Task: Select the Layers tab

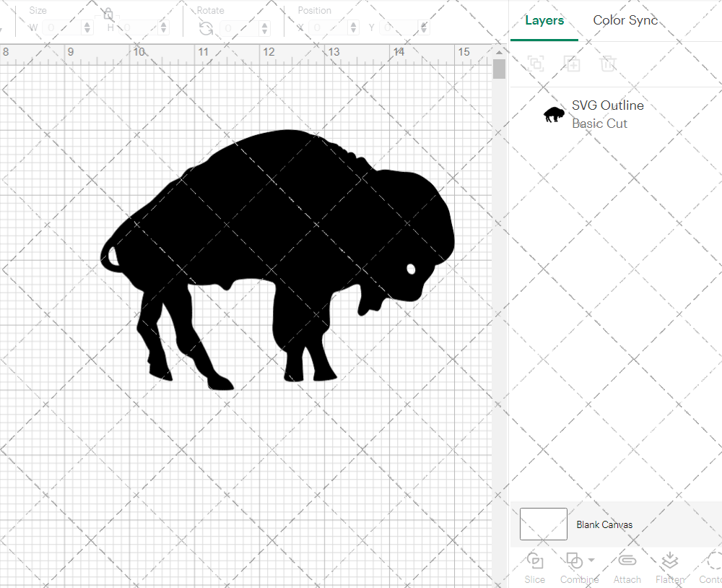Action: [544, 20]
